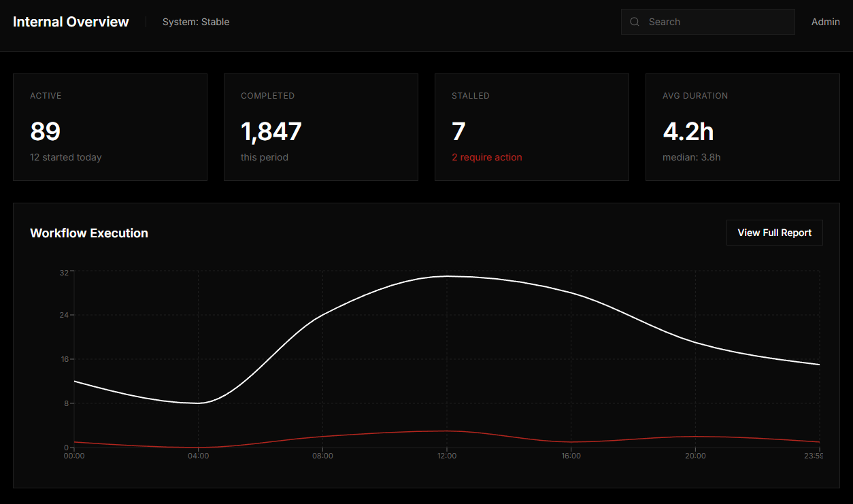Click the 08:00 x-axis time label
The height and width of the screenshot is (504, 853).
click(322, 456)
